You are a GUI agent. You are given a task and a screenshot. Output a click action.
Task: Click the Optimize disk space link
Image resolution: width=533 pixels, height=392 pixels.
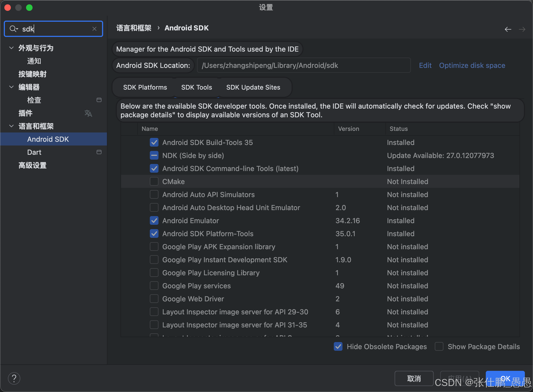click(472, 65)
